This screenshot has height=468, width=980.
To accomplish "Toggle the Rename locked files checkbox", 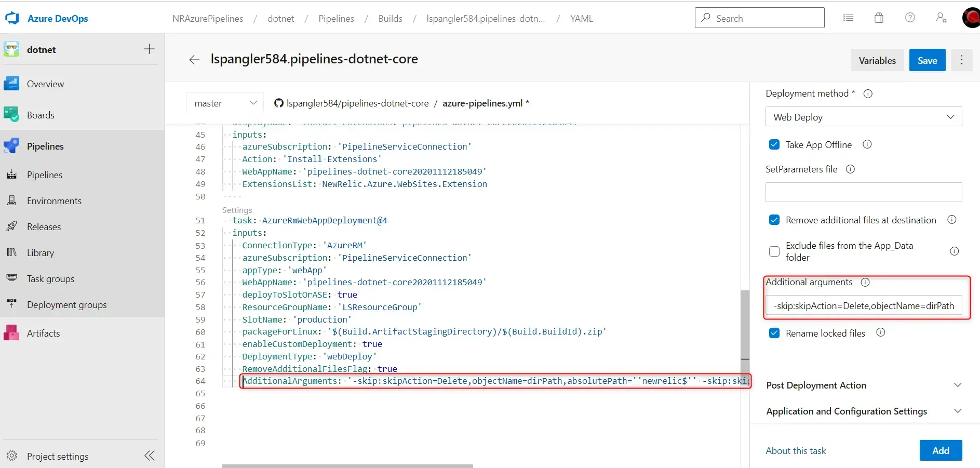I will [x=774, y=333].
